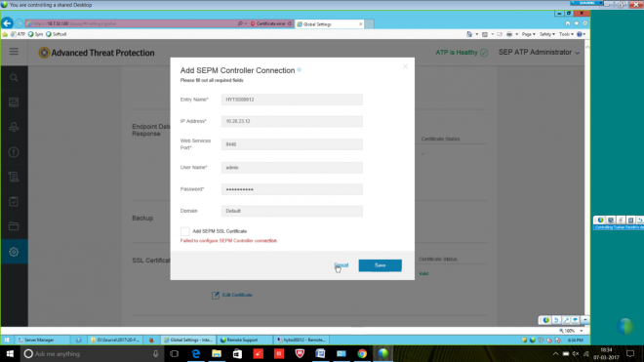Open the browser Safety menu dropdown

click(x=547, y=34)
